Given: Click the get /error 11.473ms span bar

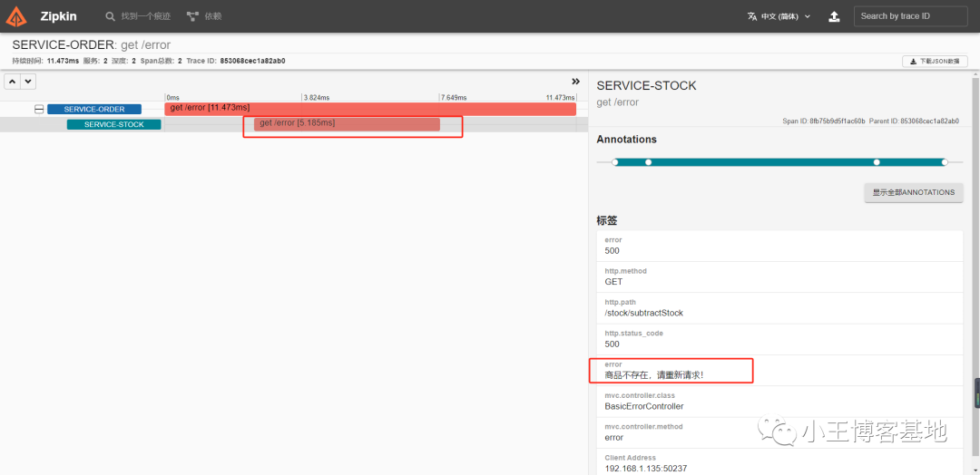Looking at the screenshot, I should point(370,109).
